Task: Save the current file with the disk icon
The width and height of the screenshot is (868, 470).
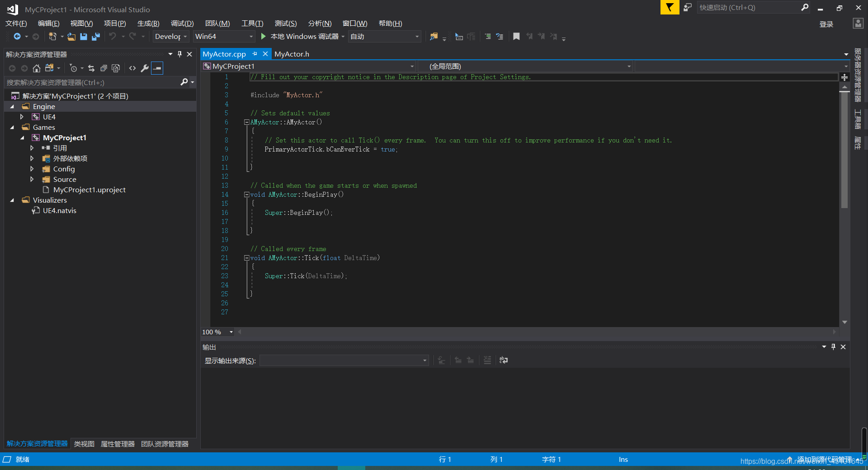Action: 84,37
